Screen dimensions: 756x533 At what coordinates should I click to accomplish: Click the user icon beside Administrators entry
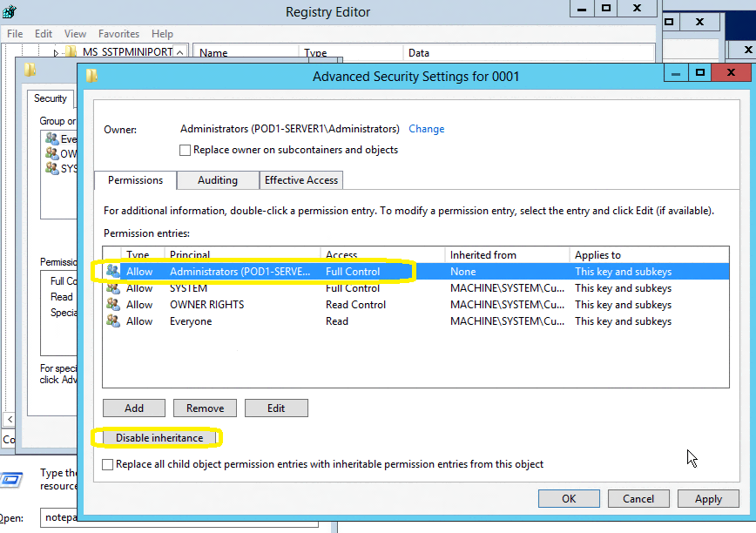coord(113,272)
